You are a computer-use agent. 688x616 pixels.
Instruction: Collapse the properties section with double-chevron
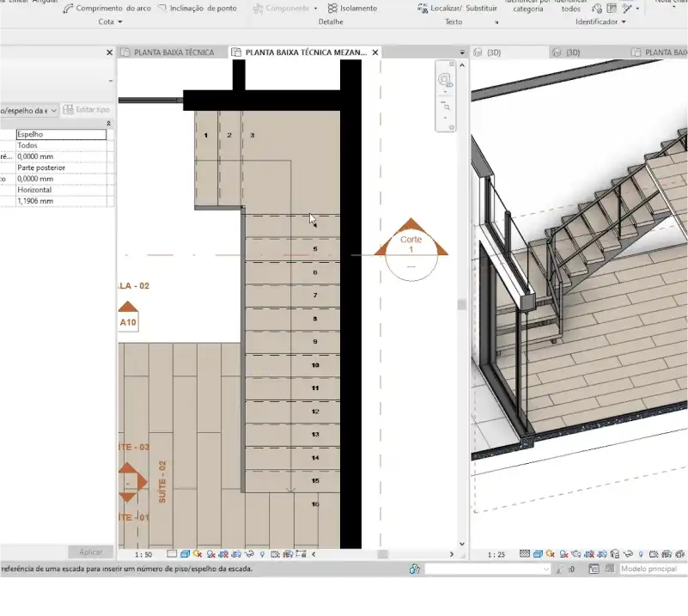click(x=109, y=124)
